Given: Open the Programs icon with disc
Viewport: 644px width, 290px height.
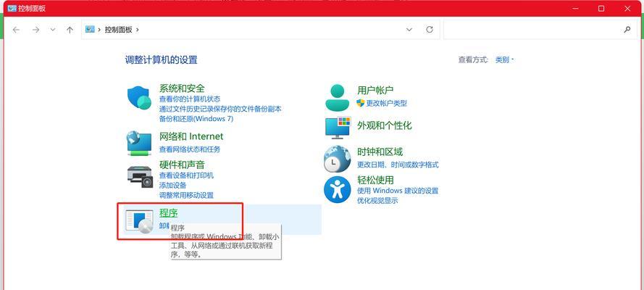Looking at the screenshot, I should (140, 222).
